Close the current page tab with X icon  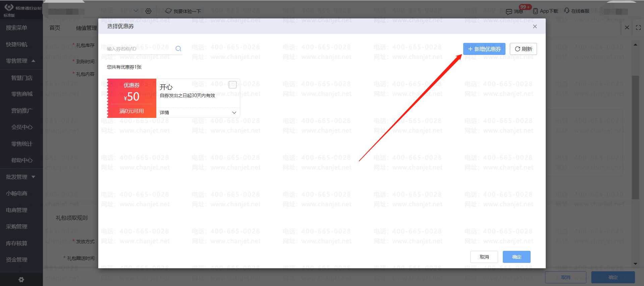(627, 27)
